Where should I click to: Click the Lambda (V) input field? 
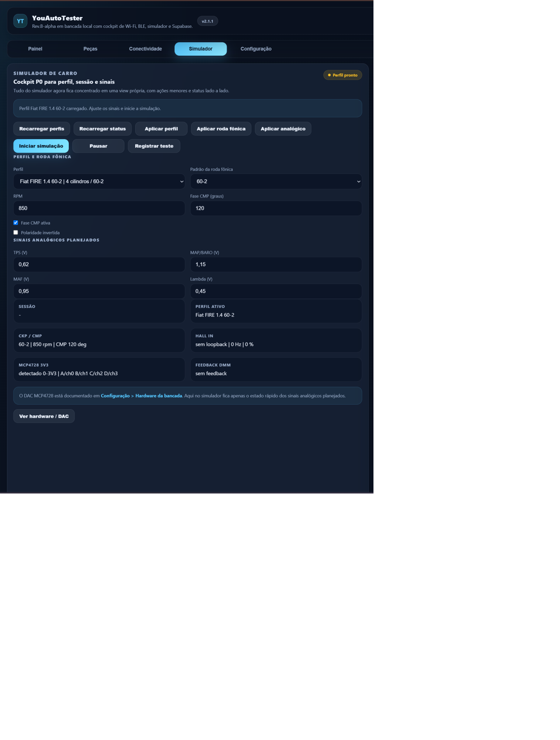point(276,291)
